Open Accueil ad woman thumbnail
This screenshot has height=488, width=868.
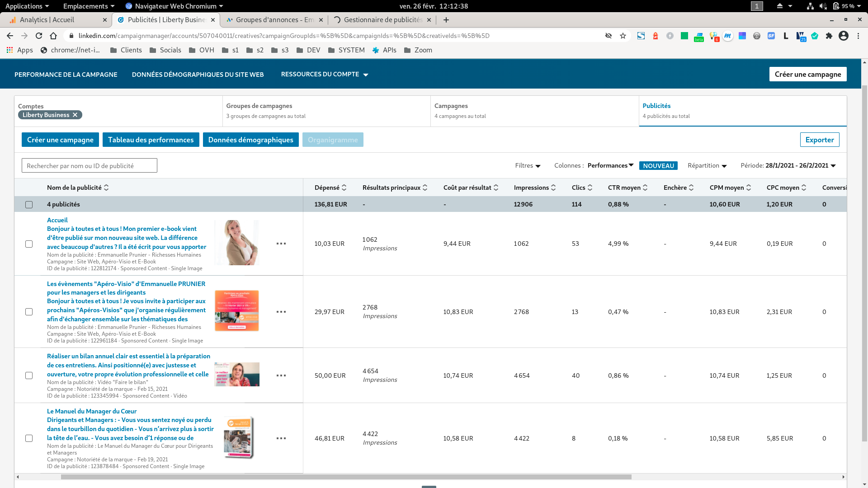(236, 243)
